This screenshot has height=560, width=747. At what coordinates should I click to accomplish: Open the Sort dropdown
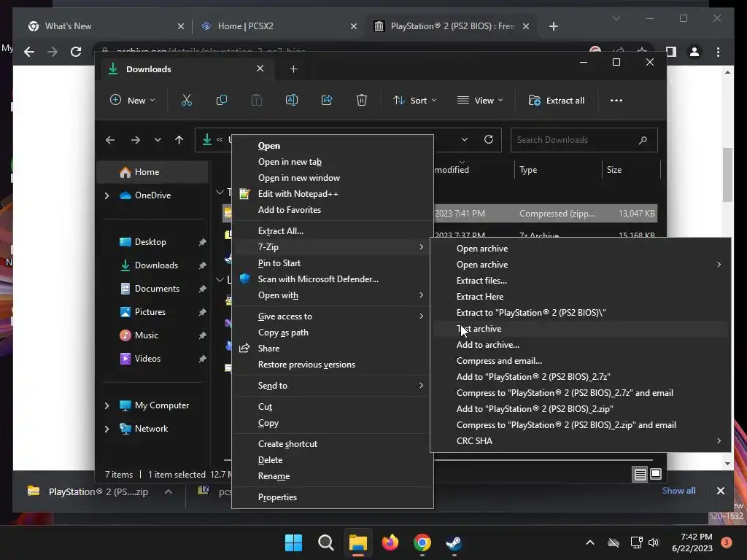point(414,101)
